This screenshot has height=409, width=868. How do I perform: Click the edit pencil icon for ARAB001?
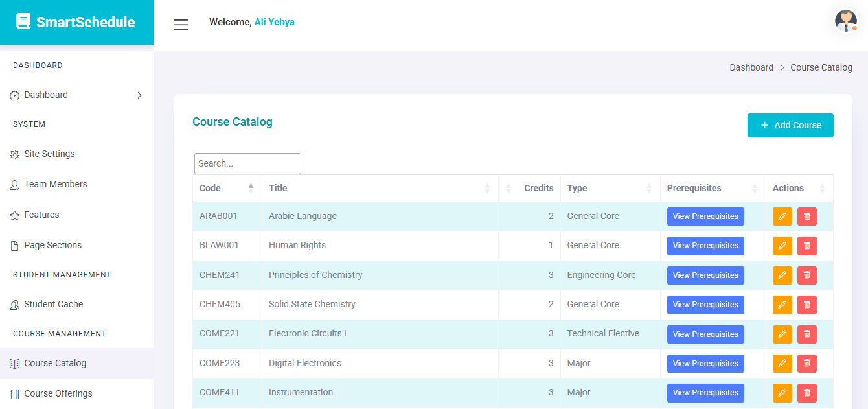click(x=782, y=216)
